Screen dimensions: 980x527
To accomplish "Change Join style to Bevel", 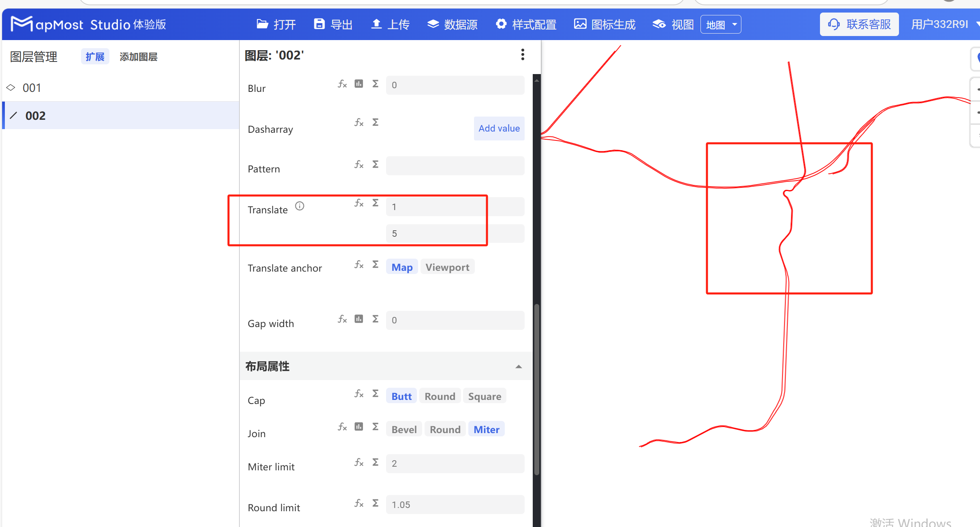I will point(403,429).
